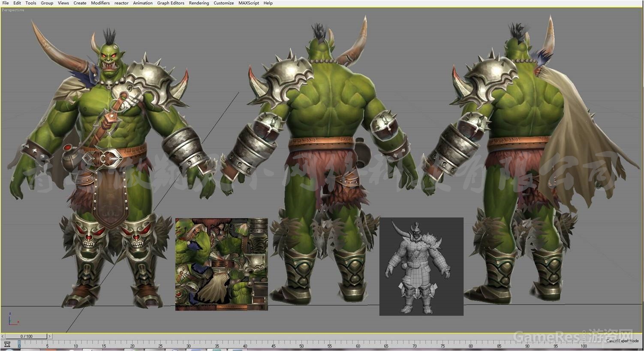Open the Modifiers menu

click(x=100, y=3)
